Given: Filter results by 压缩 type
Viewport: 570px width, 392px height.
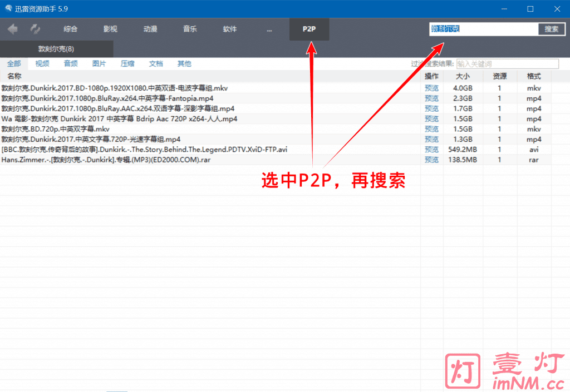Looking at the screenshot, I should (x=127, y=64).
